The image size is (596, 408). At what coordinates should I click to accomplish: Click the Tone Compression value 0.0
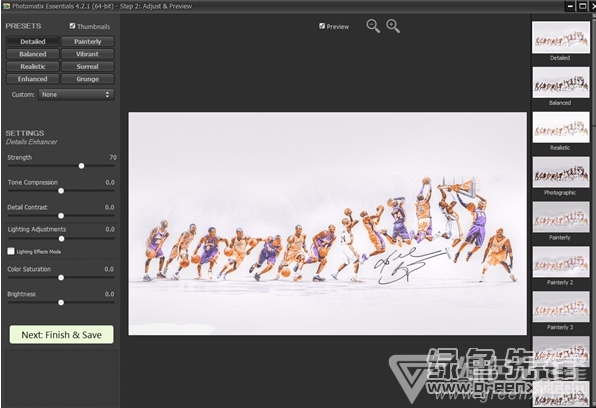(x=110, y=183)
